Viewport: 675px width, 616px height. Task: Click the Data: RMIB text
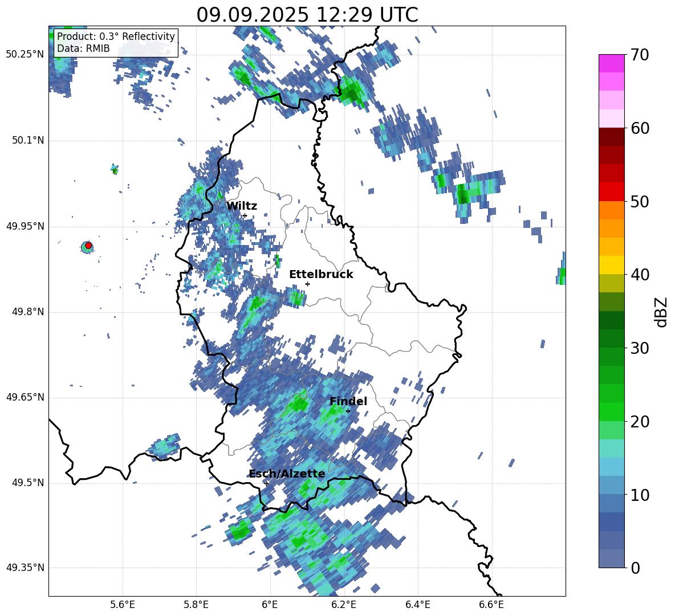[x=83, y=48]
